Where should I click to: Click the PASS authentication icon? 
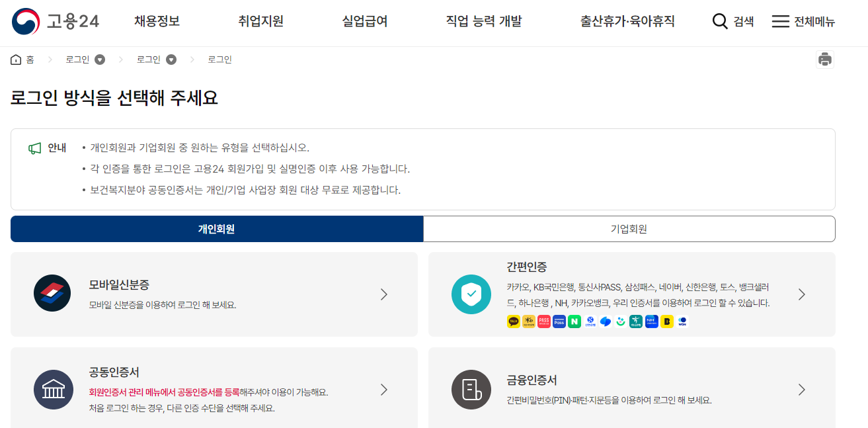[x=543, y=321]
